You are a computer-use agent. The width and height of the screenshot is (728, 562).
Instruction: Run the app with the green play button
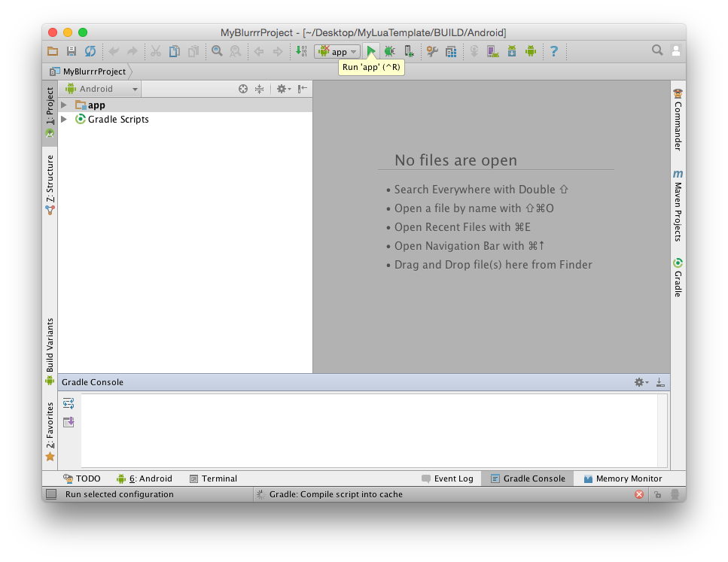click(x=371, y=51)
